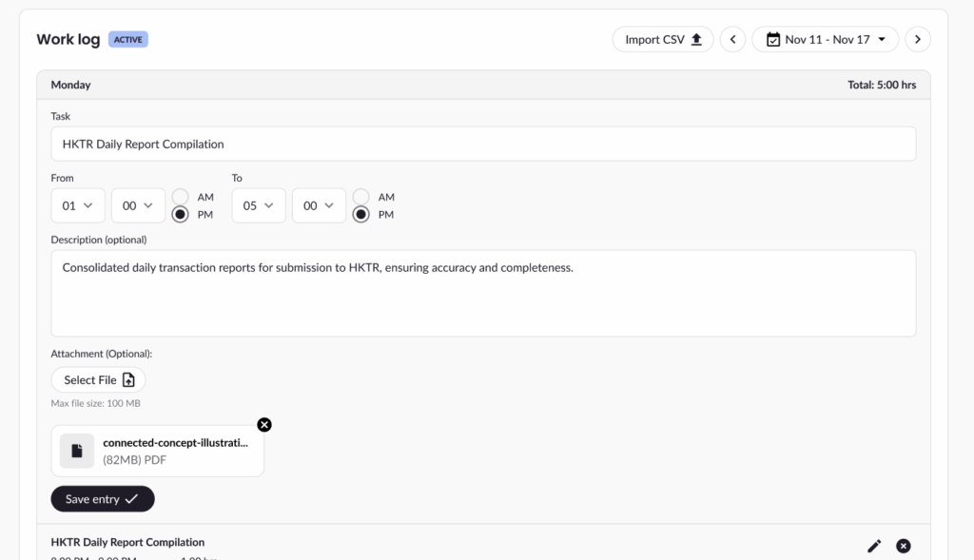This screenshot has width=974, height=560.
Task: Click the Select File button
Action: 99,380
